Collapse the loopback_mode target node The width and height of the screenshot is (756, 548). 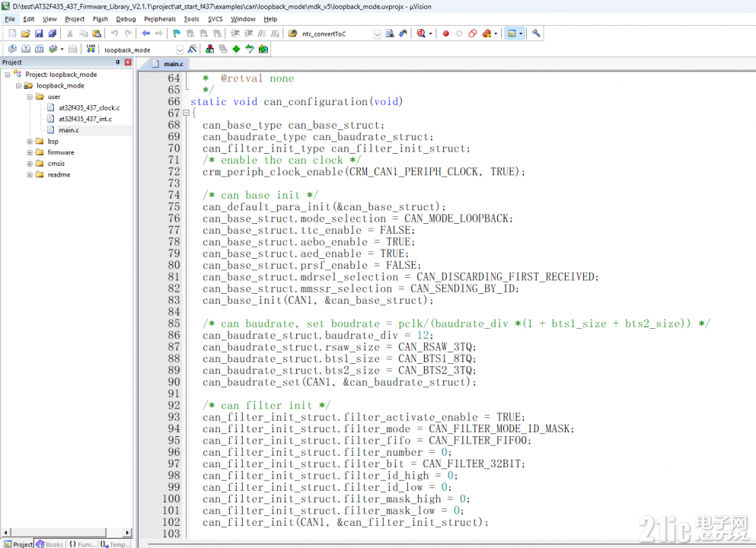coord(18,86)
